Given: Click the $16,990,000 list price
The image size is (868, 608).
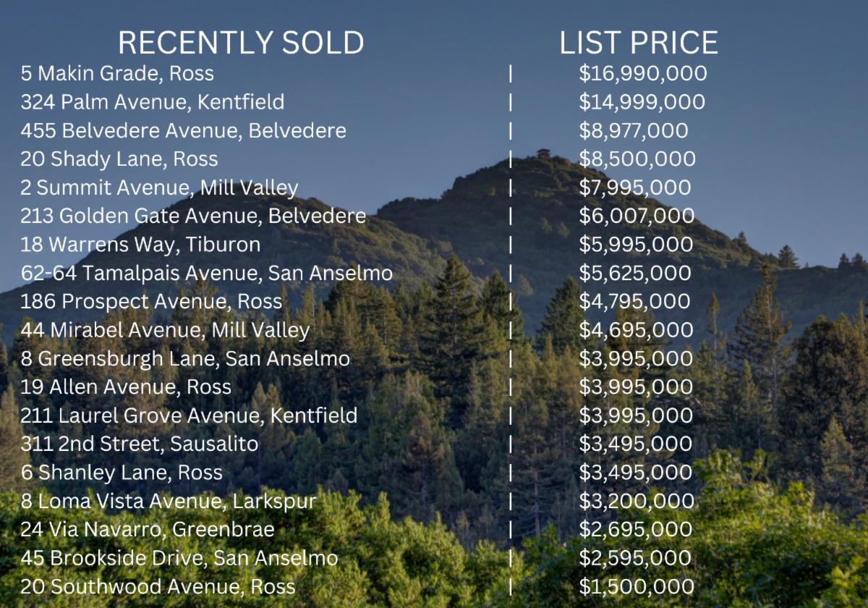Looking at the screenshot, I should tap(643, 73).
